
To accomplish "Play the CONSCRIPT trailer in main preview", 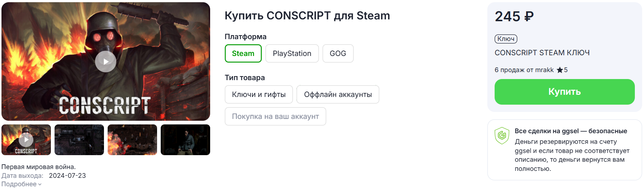I will coord(105,61).
